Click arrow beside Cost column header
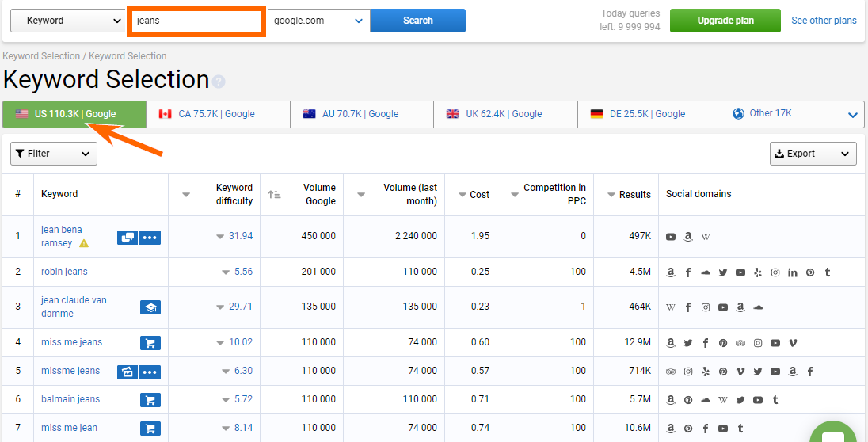Viewport: 868px width, 442px height. tap(463, 195)
